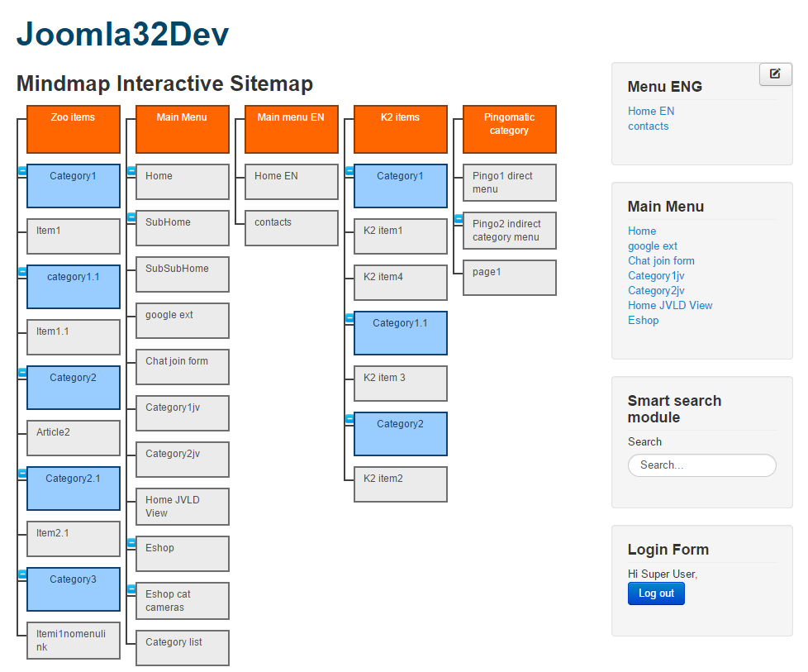Collapse the Zoo items Category1 node
The height and width of the screenshot is (672, 808).
(22, 171)
